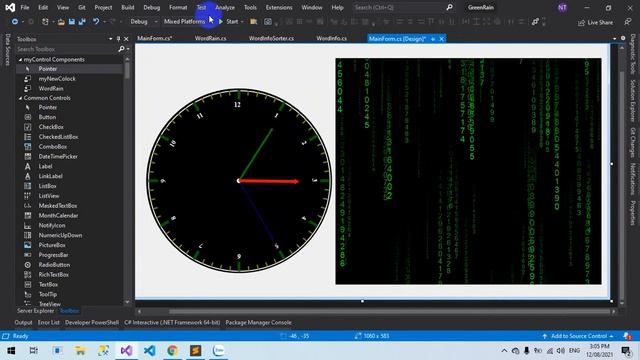Click the Save toolbar icon

pyautogui.click(x=72, y=22)
